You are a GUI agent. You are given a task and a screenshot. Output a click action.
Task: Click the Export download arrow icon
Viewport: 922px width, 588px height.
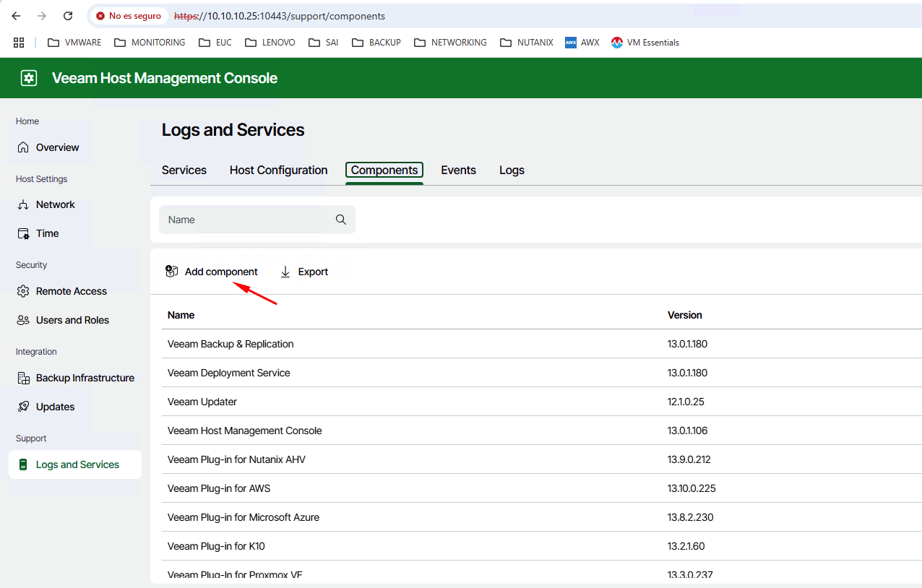(x=285, y=272)
